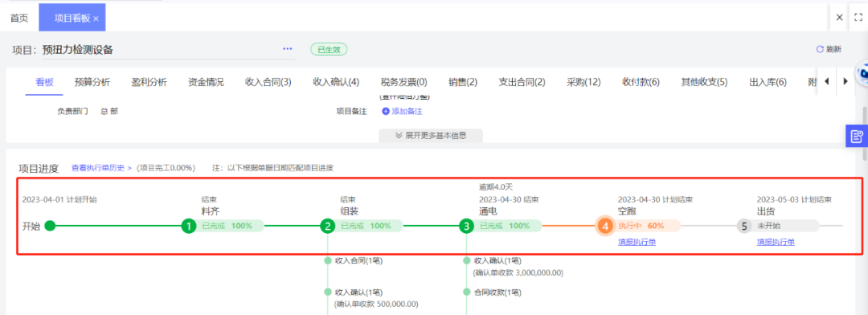Click 出货 未开始 status pill
The image size is (868, 315).
785,226
